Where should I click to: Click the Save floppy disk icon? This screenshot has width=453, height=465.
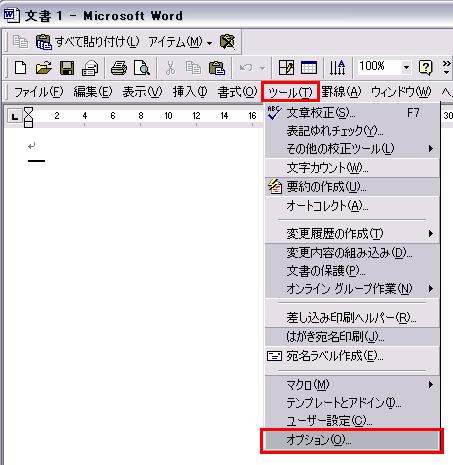(x=67, y=68)
